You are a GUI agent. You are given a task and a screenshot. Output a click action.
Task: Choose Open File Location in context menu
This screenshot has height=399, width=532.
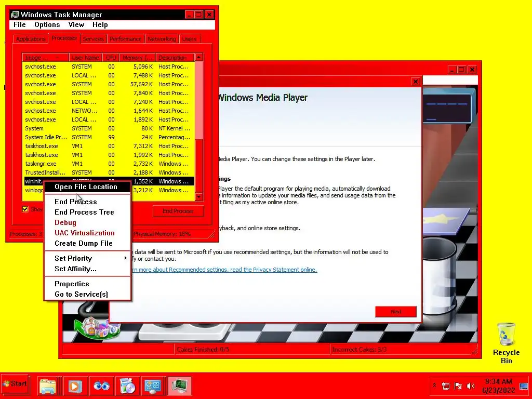[87, 187]
